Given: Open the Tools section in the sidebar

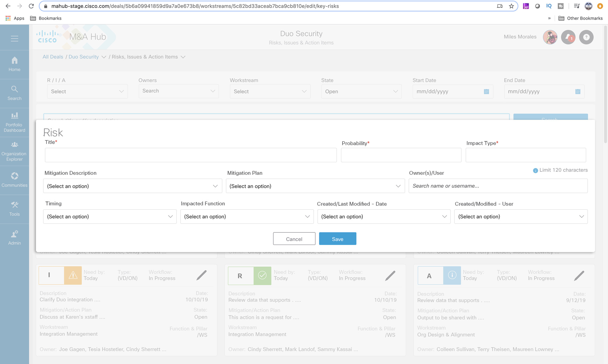Looking at the screenshot, I should (x=14, y=208).
